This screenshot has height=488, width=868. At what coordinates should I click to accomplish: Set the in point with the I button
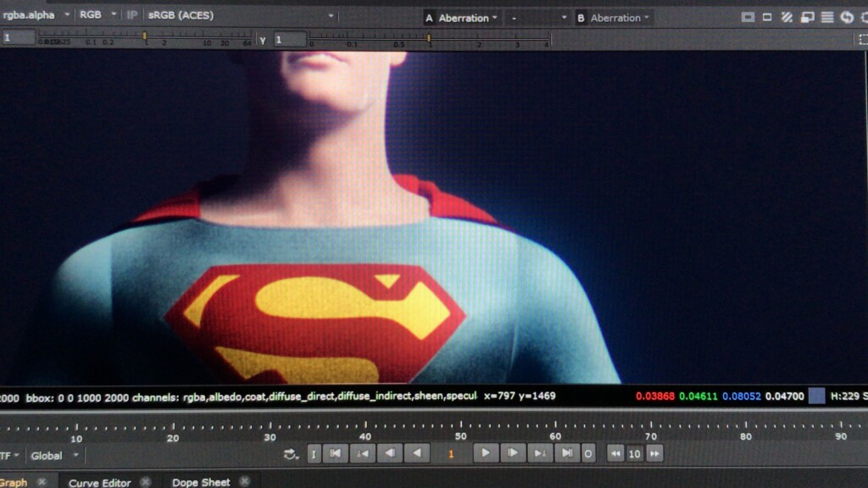pos(314,454)
